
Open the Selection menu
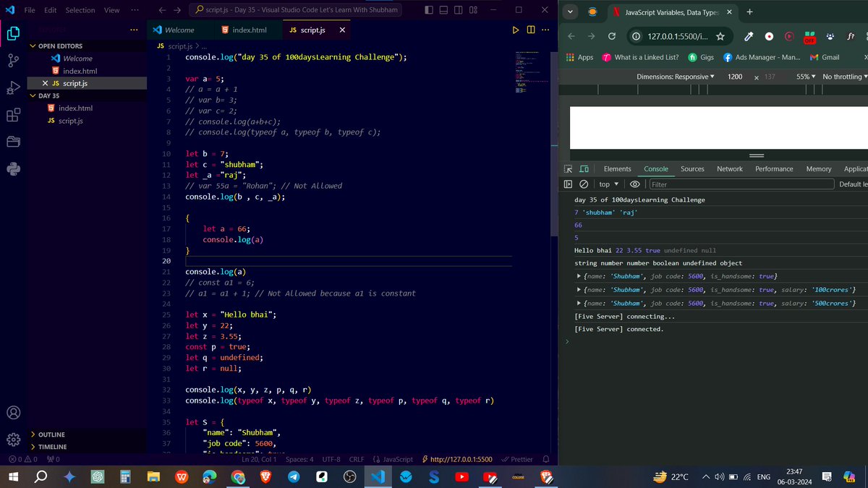coord(80,10)
